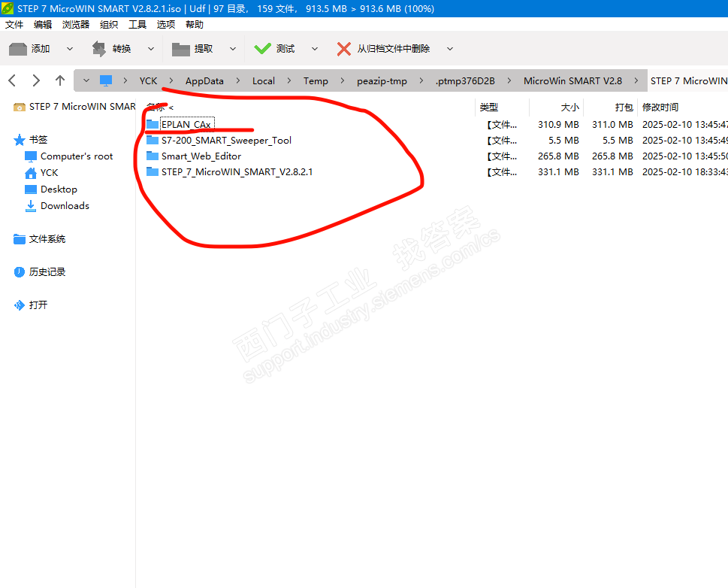
Task: Expand the 测试 dropdown arrow
Action: click(315, 49)
